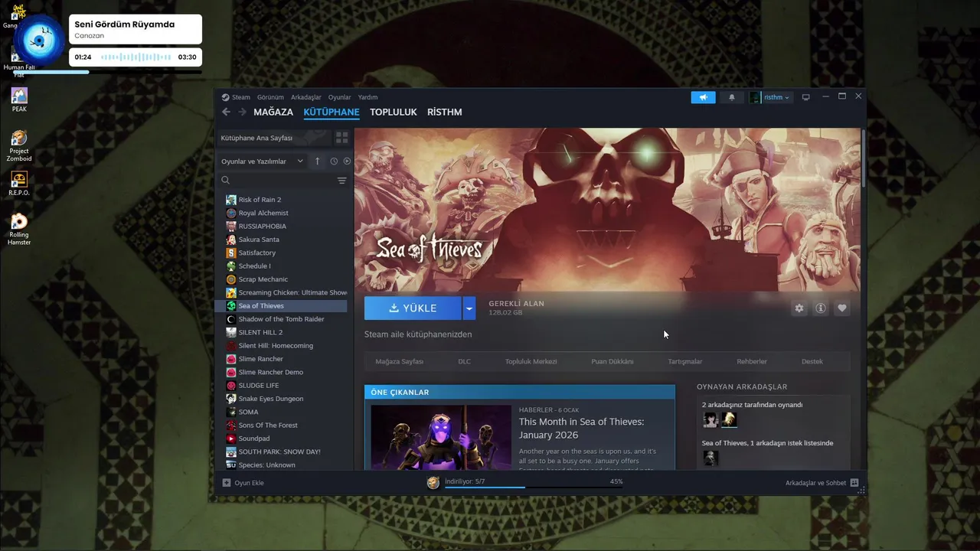Open Arkadaşlar ve Sohbet chat icon
This screenshot has height=551, width=980.
[854, 483]
